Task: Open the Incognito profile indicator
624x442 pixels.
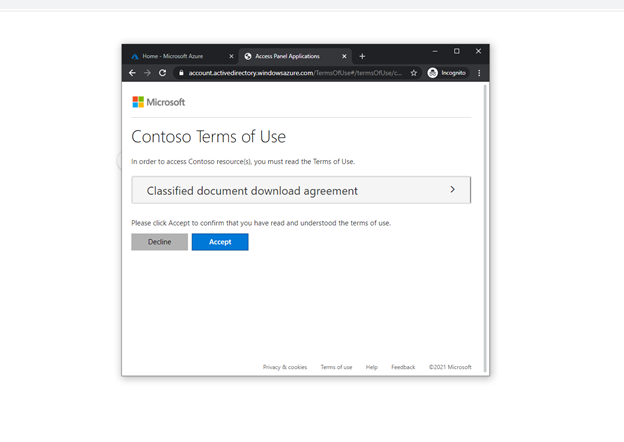Action: 448,73
